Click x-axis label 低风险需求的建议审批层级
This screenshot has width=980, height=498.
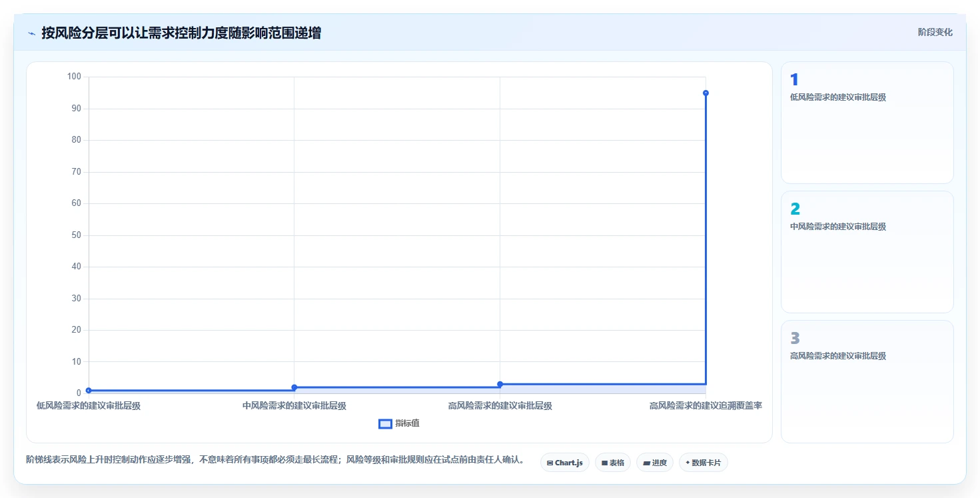coord(89,405)
